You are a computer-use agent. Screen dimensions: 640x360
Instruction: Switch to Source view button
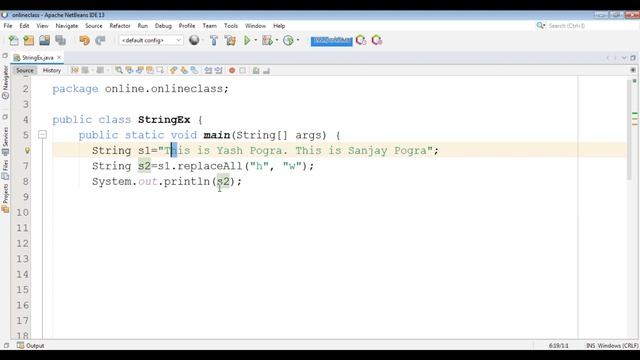[24, 70]
